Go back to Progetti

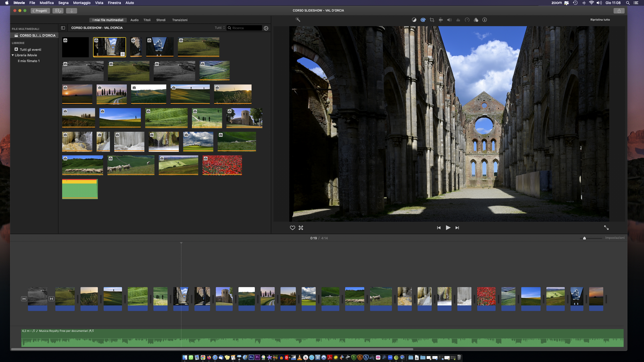click(x=40, y=11)
